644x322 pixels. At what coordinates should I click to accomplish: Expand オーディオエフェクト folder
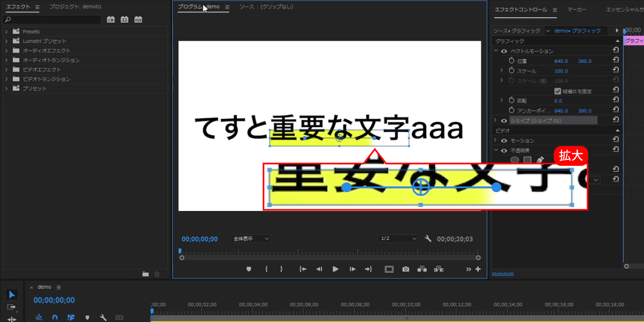point(6,50)
